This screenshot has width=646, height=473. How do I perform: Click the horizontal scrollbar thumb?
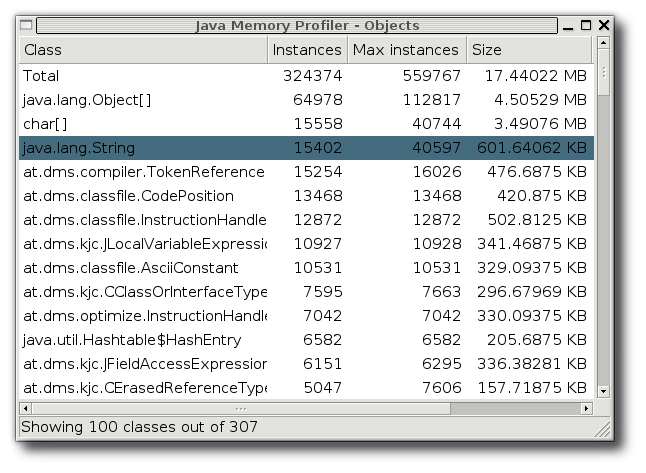point(241,409)
